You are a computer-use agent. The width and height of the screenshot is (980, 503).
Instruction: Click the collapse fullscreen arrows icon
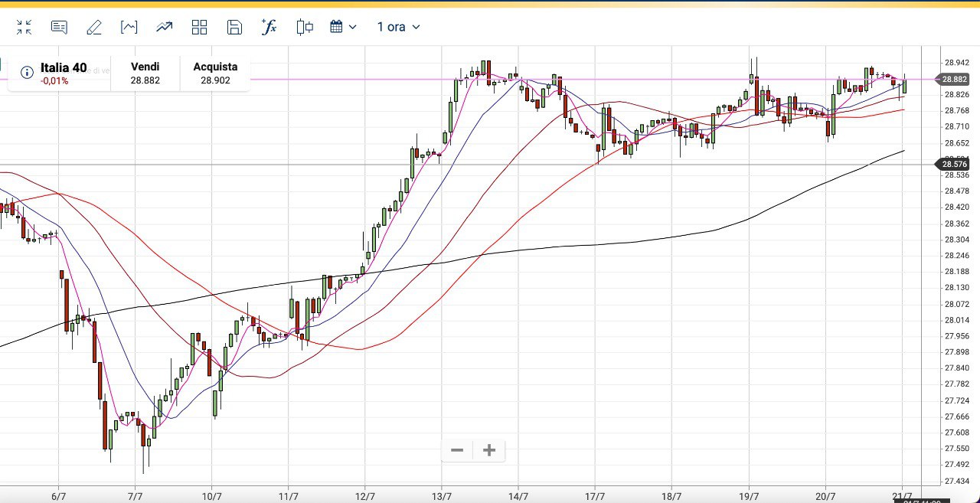point(24,28)
